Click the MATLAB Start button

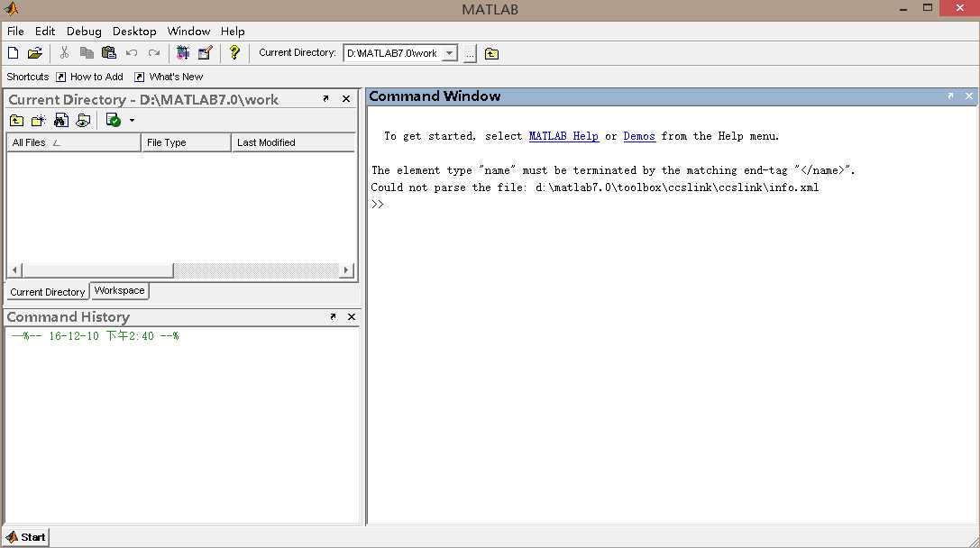25,537
